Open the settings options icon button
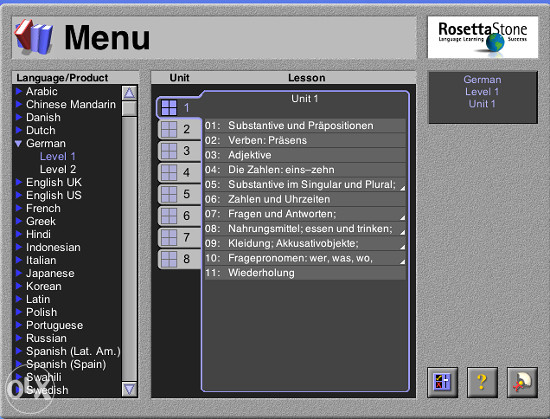Image resolution: width=550 pixels, height=419 pixels. (x=442, y=382)
